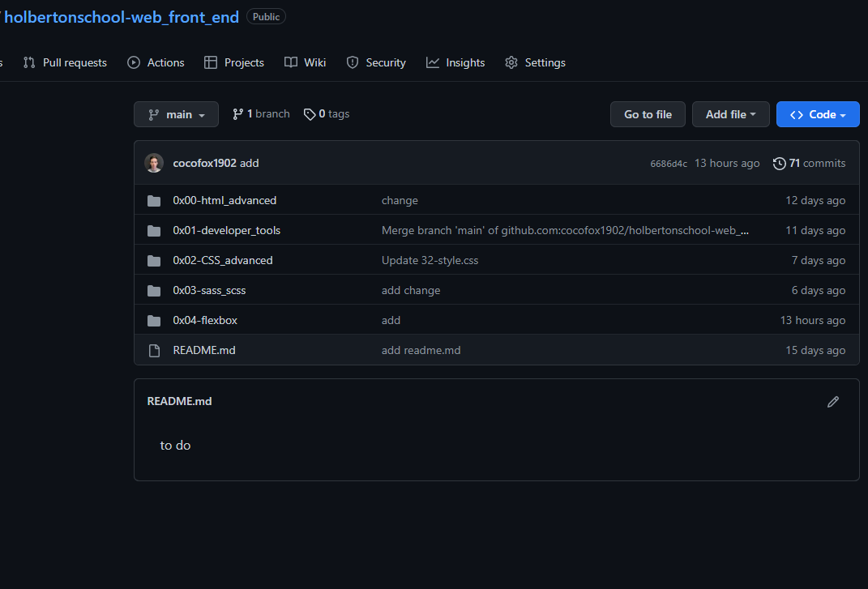Open the Merge branch 'main' commit message
This screenshot has height=589, width=868.
point(565,230)
